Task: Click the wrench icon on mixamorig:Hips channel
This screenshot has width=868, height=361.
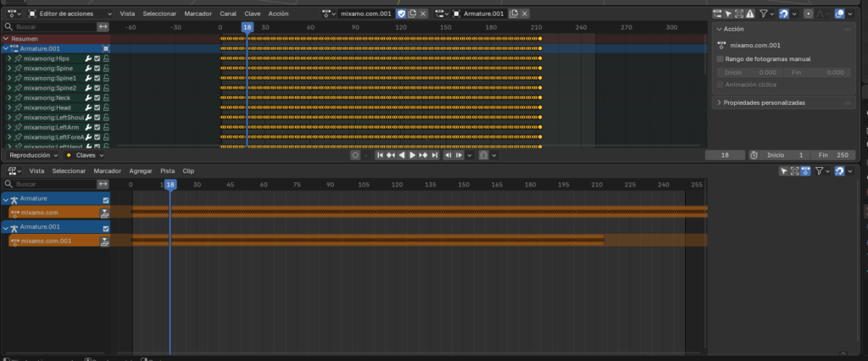Action: [88, 58]
